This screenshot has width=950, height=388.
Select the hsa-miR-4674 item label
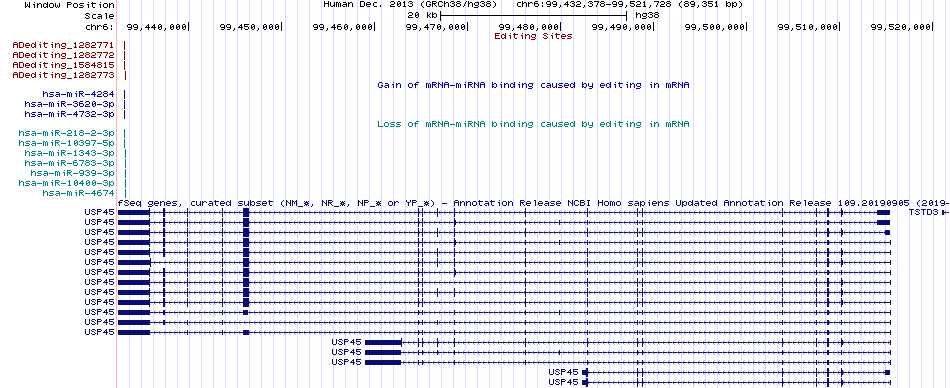pyautogui.click(x=79, y=193)
